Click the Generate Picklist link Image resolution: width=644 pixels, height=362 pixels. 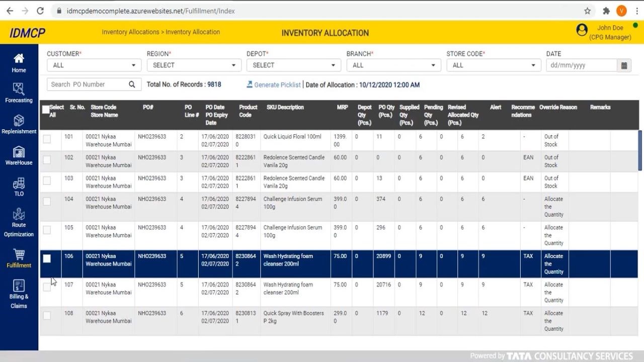click(277, 85)
